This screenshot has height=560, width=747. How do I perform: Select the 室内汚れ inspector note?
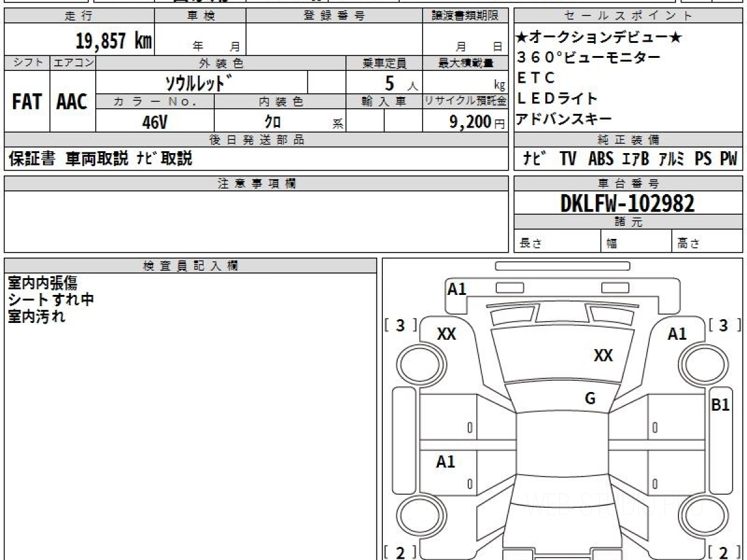pyautogui.click(x=36, y=316)
